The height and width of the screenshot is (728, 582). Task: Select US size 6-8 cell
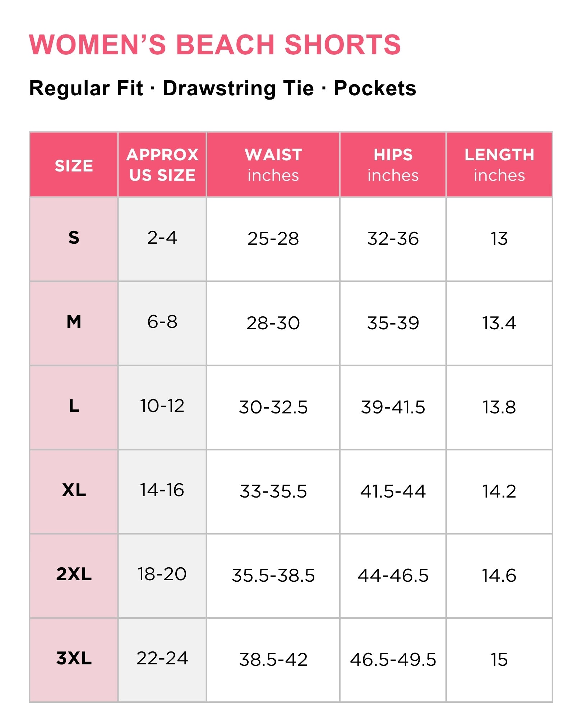[162, 323]
